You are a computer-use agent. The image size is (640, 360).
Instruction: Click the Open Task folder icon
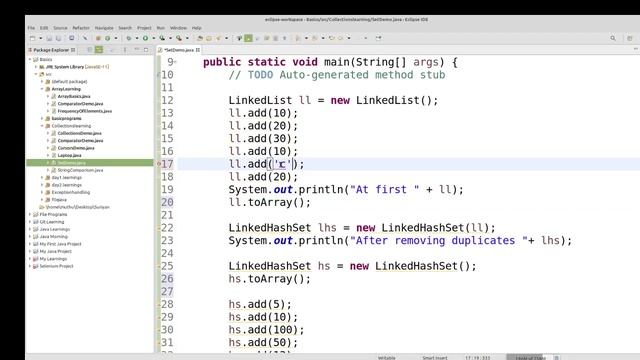[209, 38]
